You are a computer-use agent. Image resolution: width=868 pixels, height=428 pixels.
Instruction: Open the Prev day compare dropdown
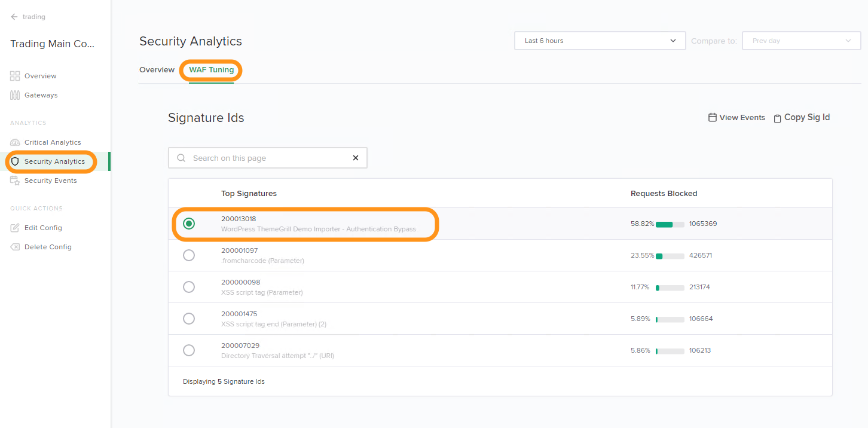pyautogui.click(x=801, y=41)
